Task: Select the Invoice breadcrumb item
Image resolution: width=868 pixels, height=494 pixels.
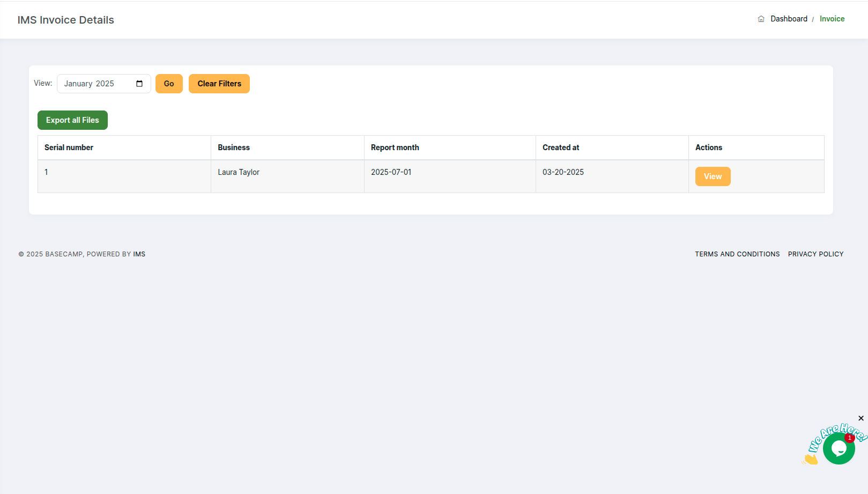Action: click(x=832, y=19)
